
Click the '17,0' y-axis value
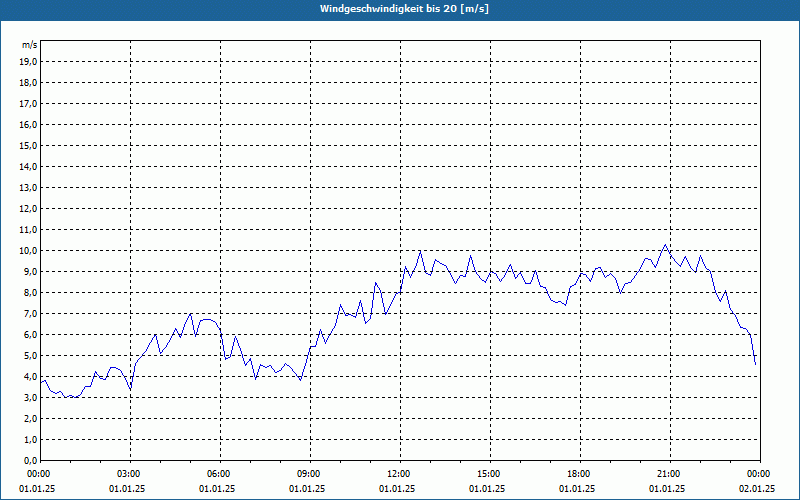pos(28,104)
